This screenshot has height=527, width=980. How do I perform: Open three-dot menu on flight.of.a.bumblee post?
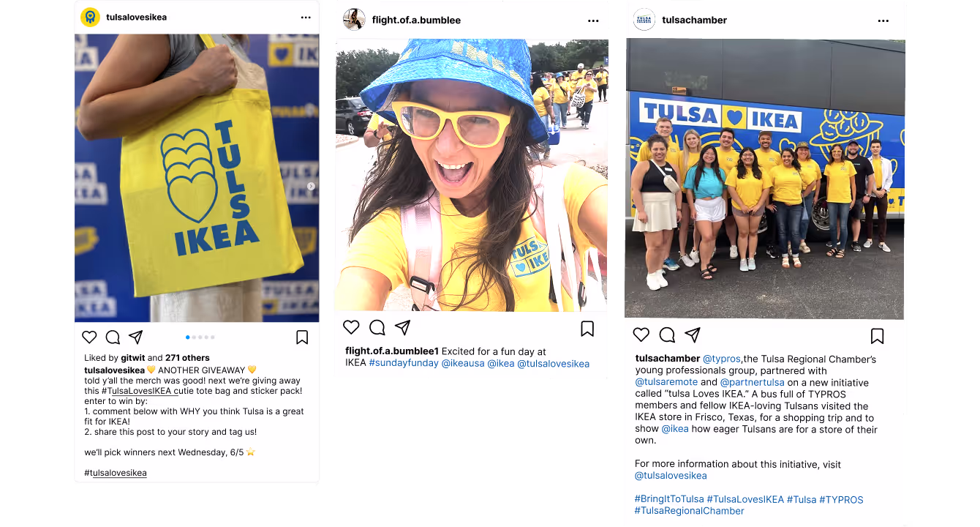[x=593, y=20]
